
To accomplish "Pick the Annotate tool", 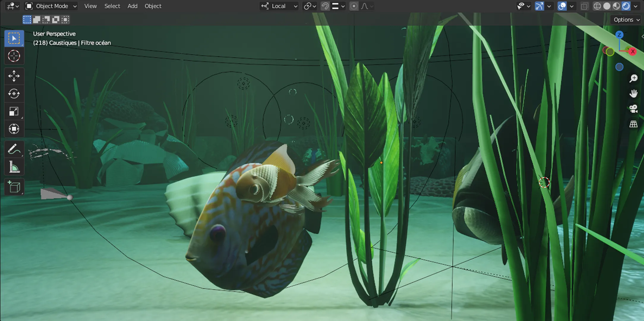I will click(14, 149).
